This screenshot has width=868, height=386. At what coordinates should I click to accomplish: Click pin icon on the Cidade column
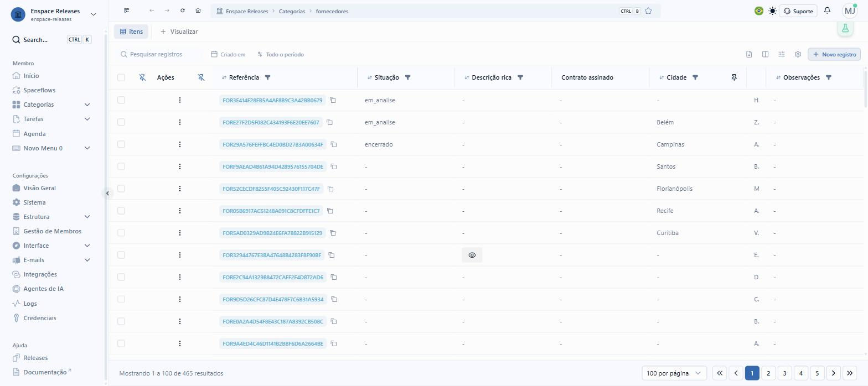(734, 77)
